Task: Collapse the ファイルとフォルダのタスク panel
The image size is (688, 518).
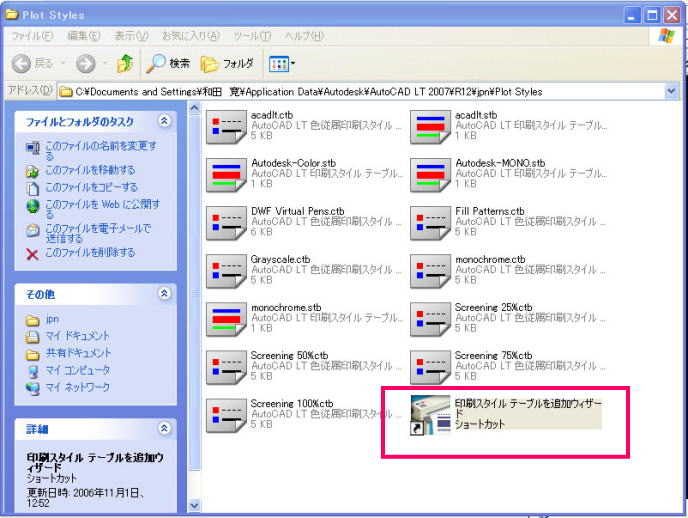Action: point(164,121)
